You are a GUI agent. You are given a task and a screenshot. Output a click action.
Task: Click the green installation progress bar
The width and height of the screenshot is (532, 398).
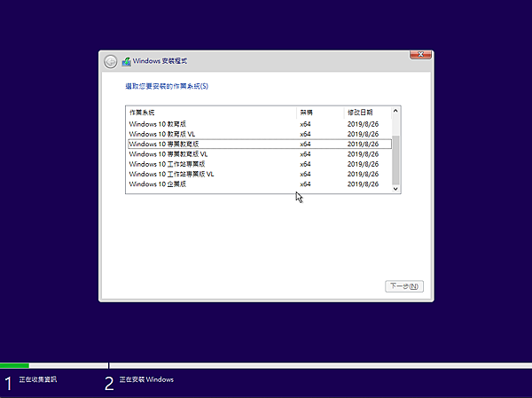click(14, 365)
